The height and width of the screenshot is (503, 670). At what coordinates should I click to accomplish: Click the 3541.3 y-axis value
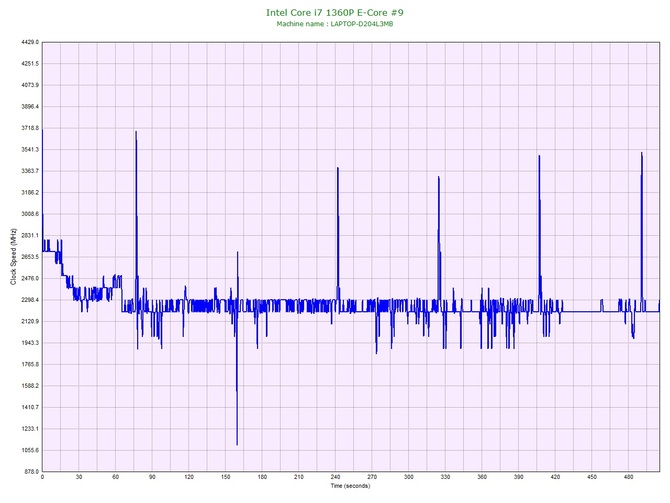pos(30,150)
